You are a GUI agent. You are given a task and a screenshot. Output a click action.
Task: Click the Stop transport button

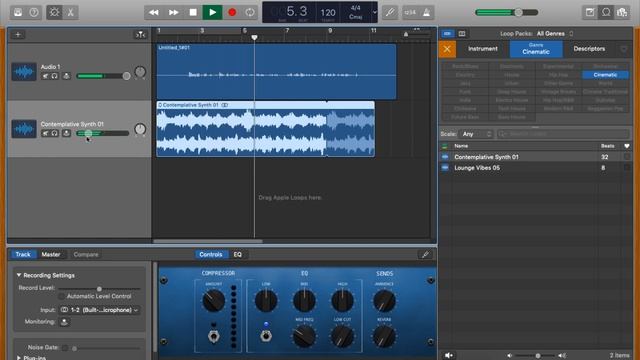click(193, 12)
